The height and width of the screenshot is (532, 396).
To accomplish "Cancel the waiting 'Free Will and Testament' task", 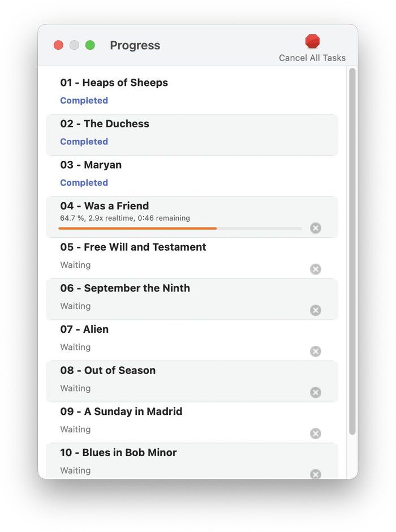I will (x=315, y=269).
